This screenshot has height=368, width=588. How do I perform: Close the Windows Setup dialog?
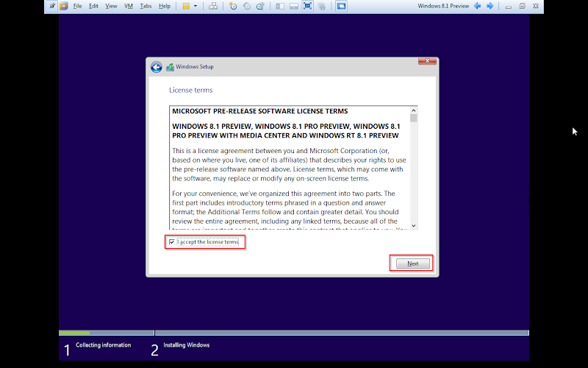click(427, 61)
